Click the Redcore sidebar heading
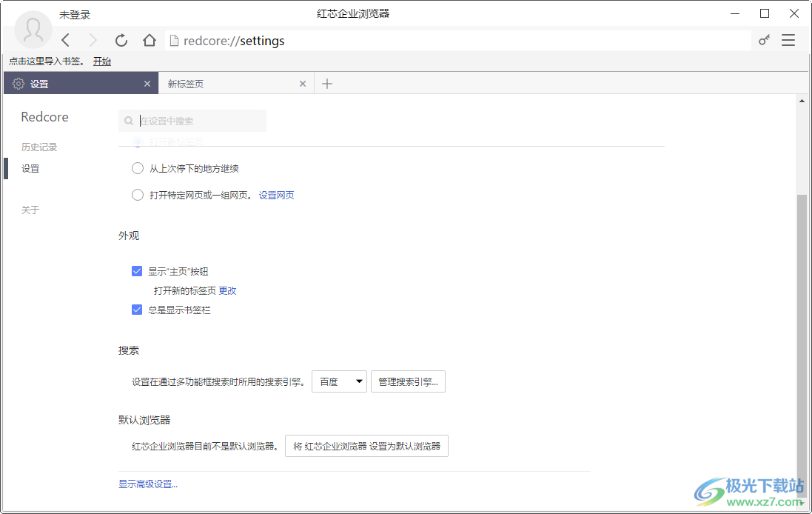The height and width of the screenshot is (514, 812). pos(44,117)
